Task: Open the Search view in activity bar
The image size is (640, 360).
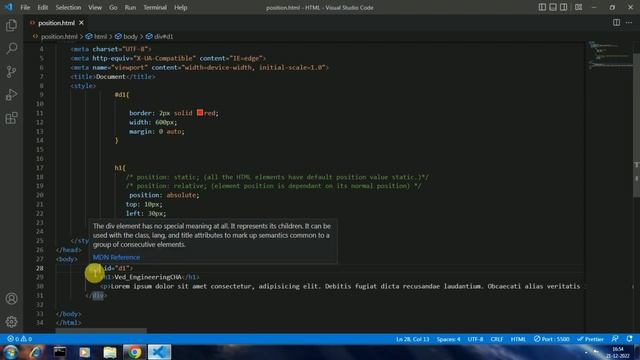Action: coord(11,49)
